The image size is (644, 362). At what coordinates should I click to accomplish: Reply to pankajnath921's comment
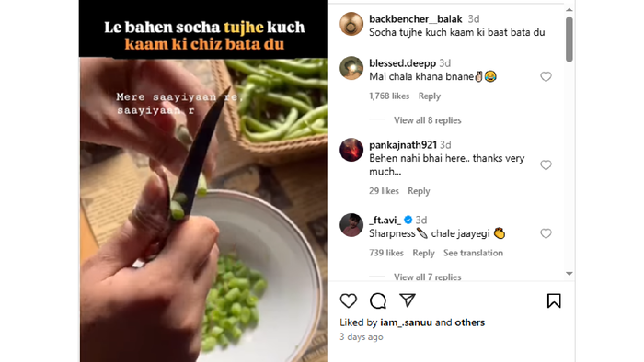tap(419, 190)
